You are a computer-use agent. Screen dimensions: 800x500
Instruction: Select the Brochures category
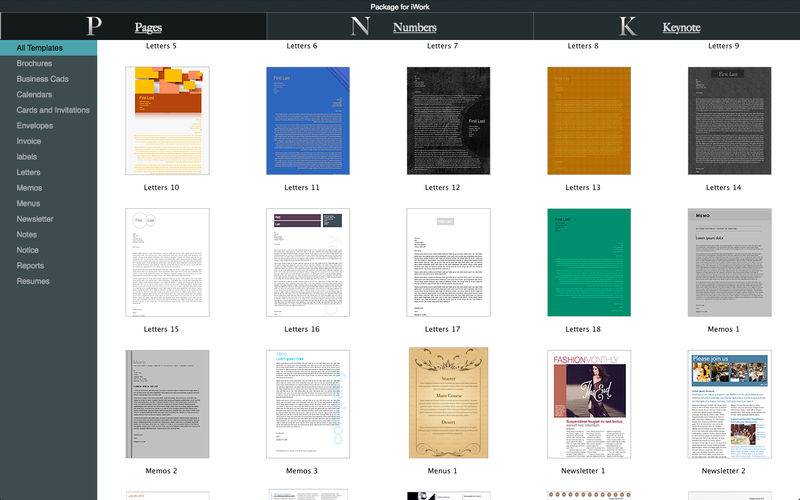tap(34, 63)
